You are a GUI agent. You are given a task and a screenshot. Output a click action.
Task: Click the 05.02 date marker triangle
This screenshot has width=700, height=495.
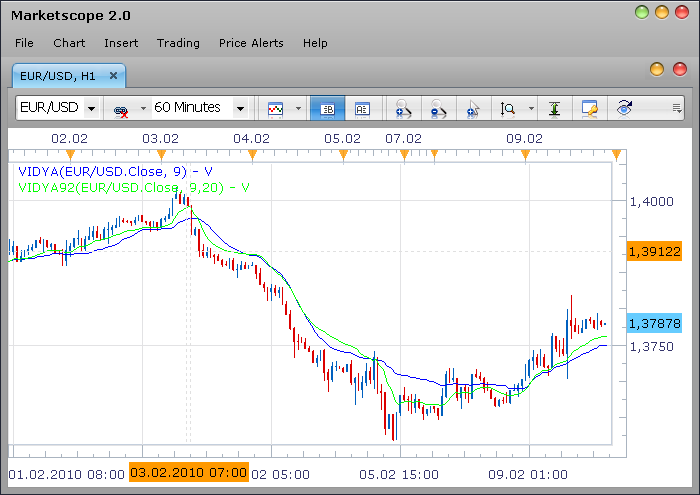pyautogui.click(x=343, y=155)
